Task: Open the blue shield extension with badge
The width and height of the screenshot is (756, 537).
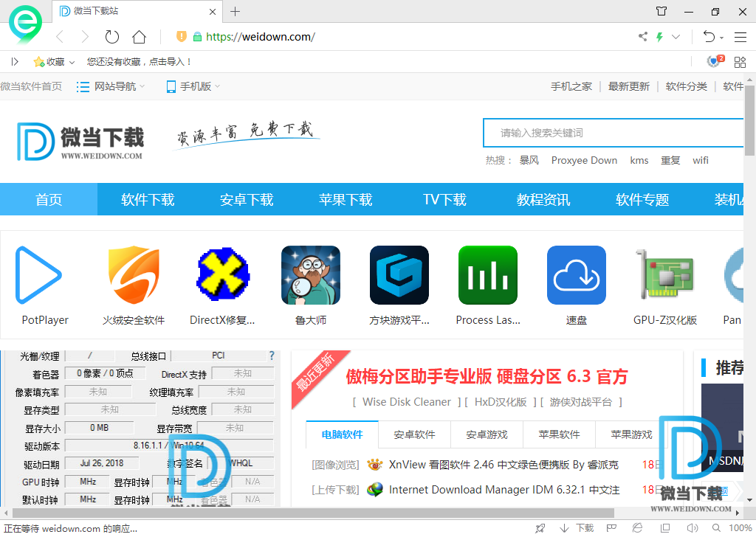Action: (715, 61)
